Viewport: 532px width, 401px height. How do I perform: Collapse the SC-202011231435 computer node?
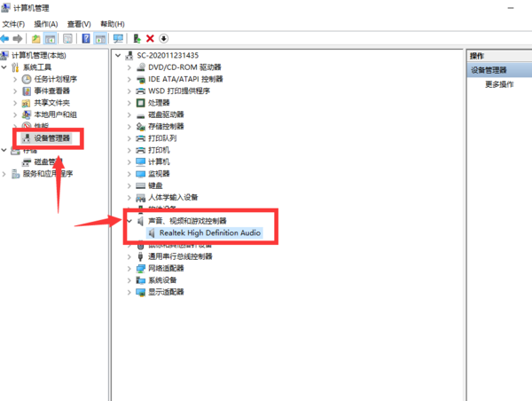click(118, 55)
